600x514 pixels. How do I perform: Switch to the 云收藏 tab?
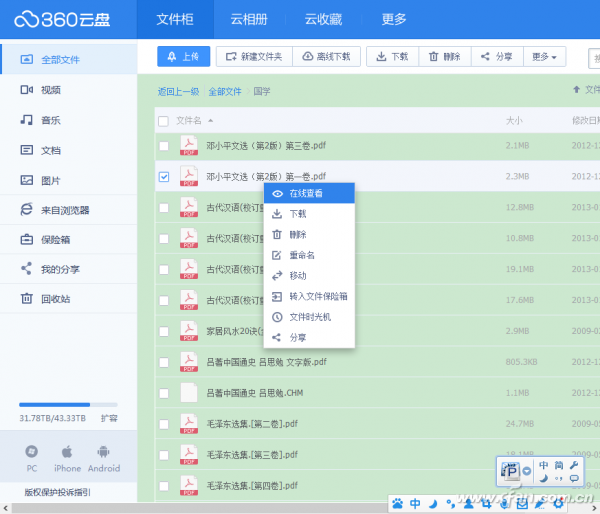[323, 19]
